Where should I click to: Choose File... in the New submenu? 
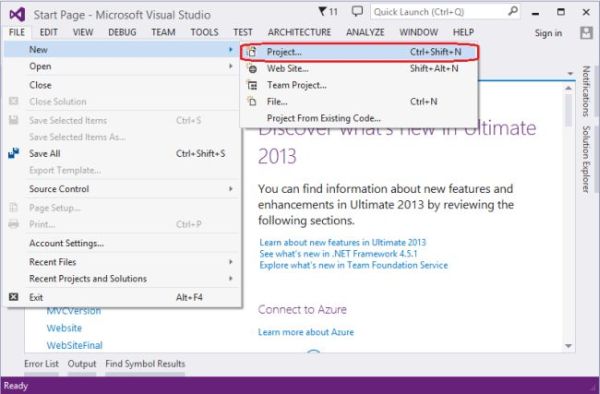click(x=360, y=102)
